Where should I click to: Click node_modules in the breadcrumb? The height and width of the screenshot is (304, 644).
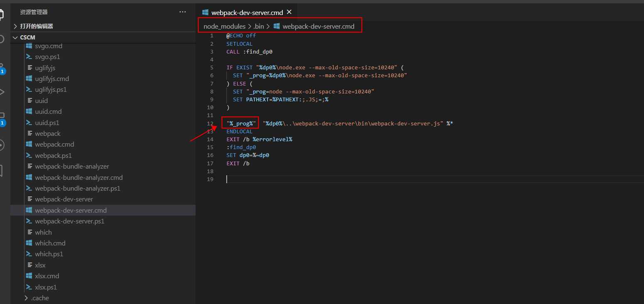224,26
